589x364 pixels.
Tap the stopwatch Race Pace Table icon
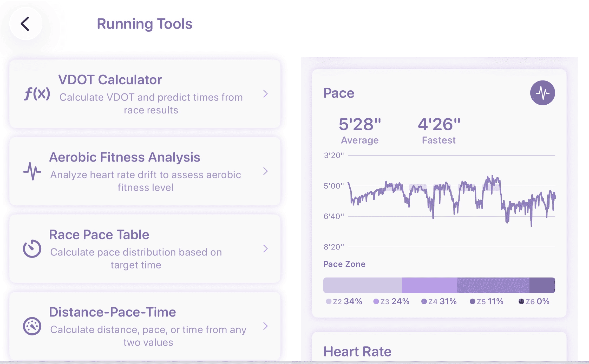point(32,248)
